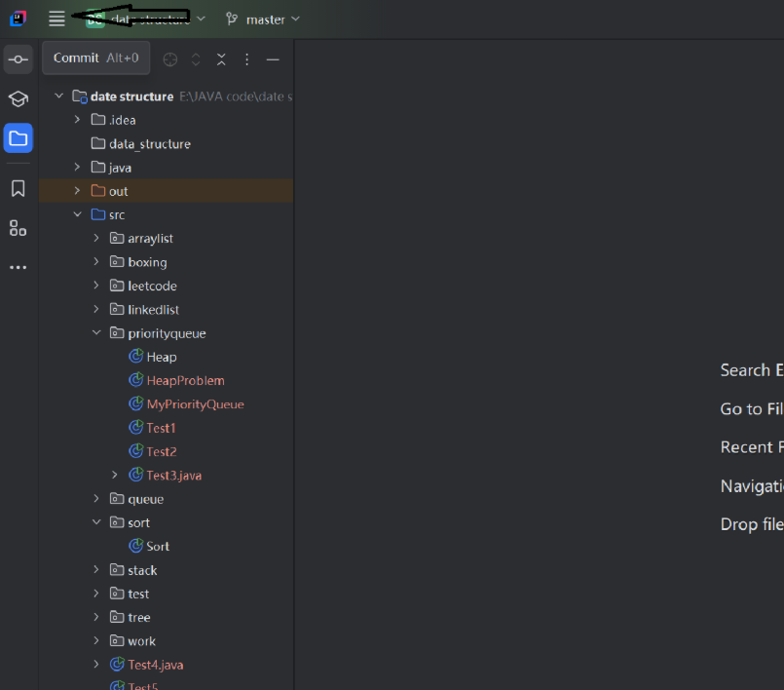Collapse the sort package
784x690 pixels.
(96, 522)
